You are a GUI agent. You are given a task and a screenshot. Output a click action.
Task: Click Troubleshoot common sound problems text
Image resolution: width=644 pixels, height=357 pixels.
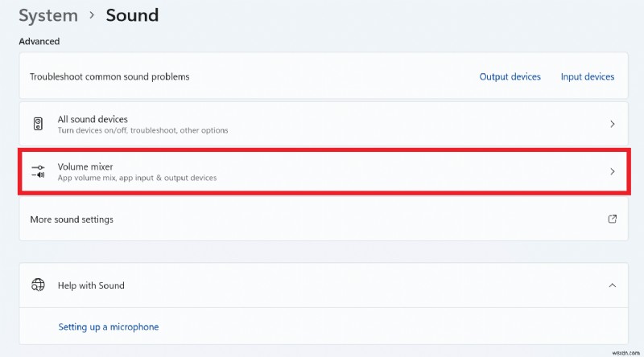click(109, 77)
